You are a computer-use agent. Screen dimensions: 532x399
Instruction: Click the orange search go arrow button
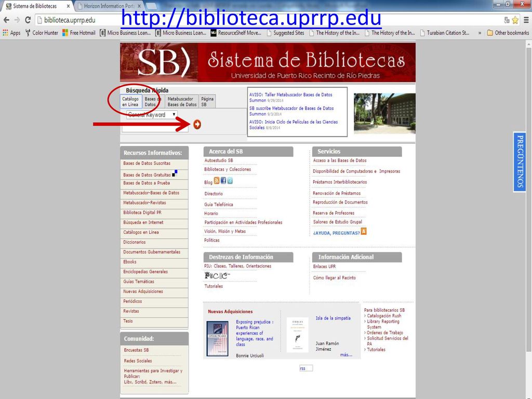197,125
